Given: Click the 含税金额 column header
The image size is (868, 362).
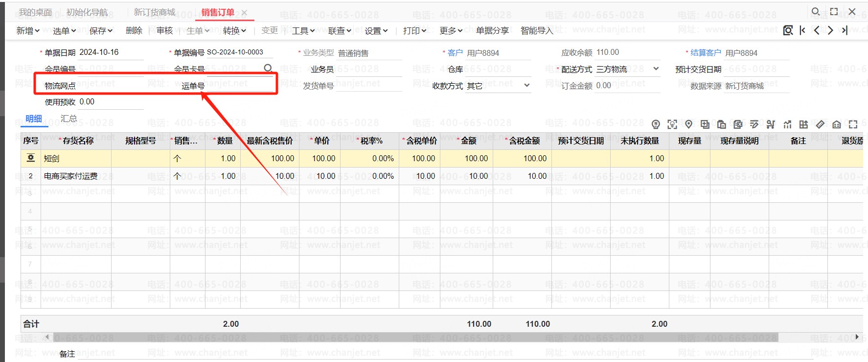Looking at the screenshot, I should (522, 141).
